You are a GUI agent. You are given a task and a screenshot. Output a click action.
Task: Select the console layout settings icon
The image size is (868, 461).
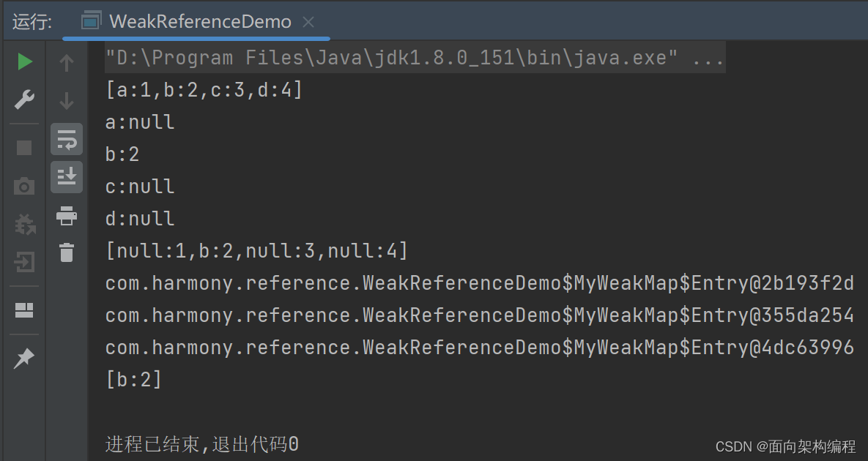24,310
